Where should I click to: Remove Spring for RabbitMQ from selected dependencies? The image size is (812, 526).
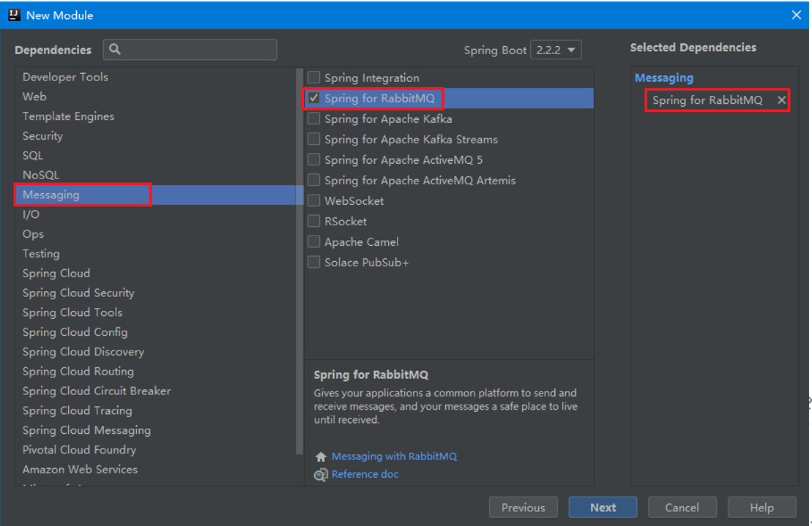click(781, 100)
